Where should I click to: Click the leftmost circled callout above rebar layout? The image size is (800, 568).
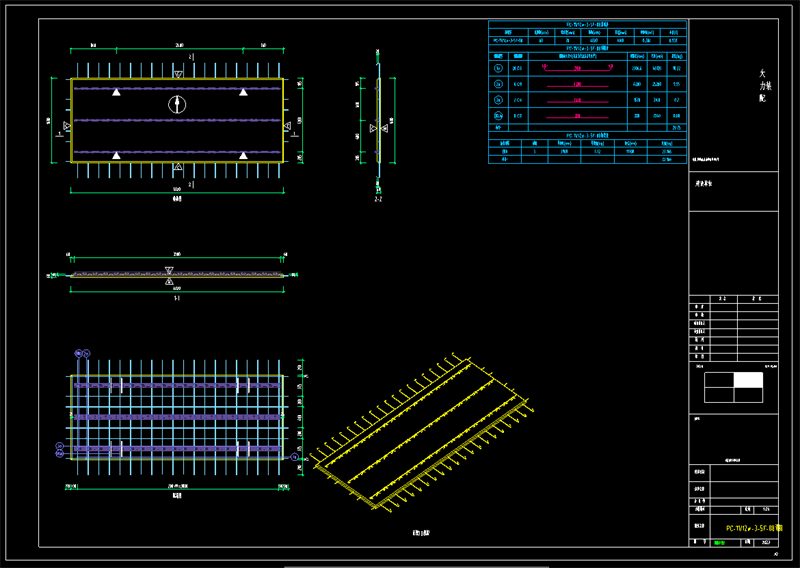click(78, 353)
